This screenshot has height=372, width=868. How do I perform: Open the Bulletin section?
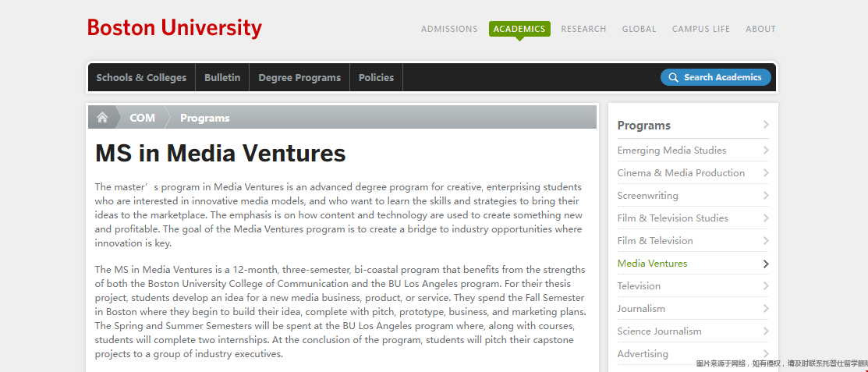(x=222, y=77)
